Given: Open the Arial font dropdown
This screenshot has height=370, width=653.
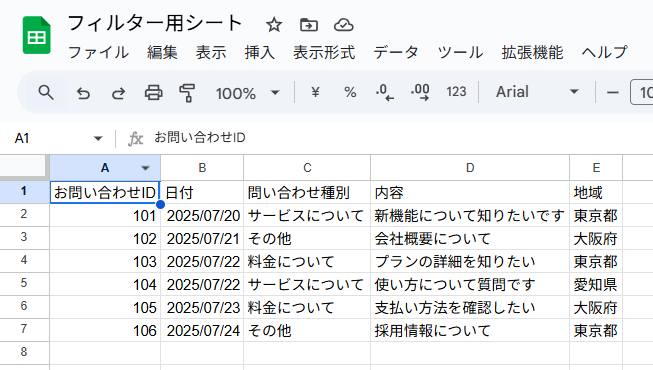Looking at the screenshot, I should [x=537, y=92].
